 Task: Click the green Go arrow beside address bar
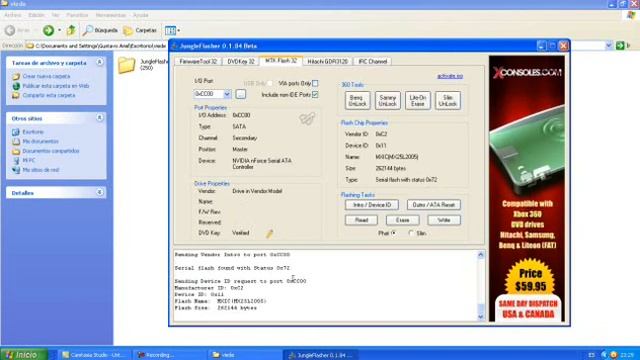(x=620, y=45)
